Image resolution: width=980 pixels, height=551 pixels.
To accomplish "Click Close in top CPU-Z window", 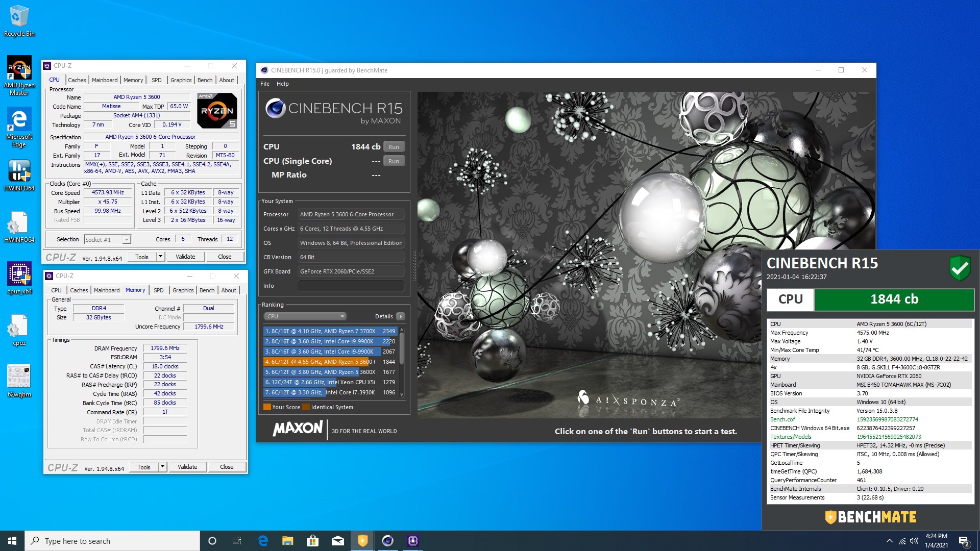I will coord(225,257).
